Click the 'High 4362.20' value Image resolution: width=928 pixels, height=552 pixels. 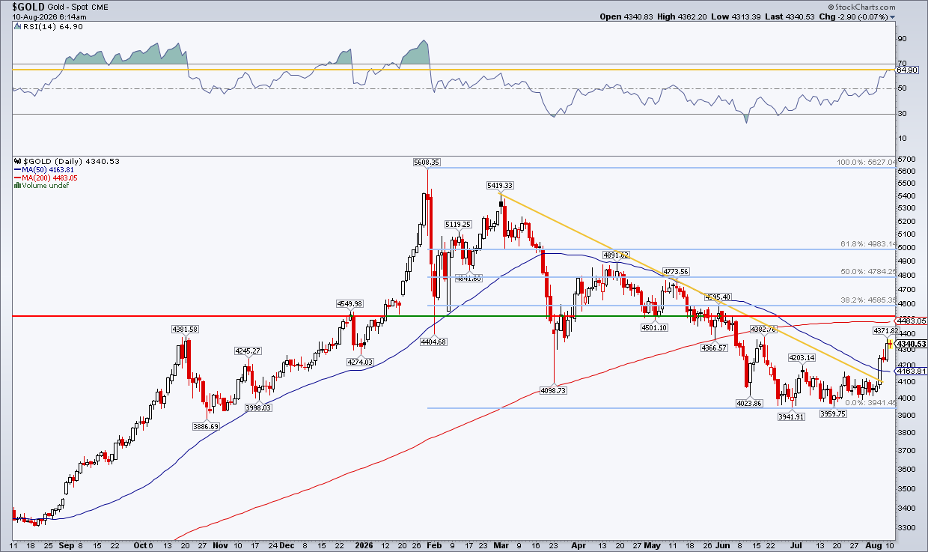[682, 17]
